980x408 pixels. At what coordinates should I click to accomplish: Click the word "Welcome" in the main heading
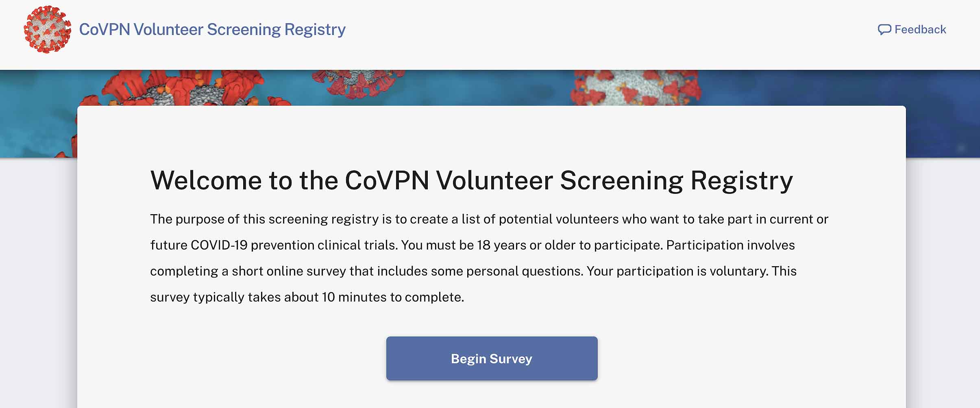click(x=206, y=180)
